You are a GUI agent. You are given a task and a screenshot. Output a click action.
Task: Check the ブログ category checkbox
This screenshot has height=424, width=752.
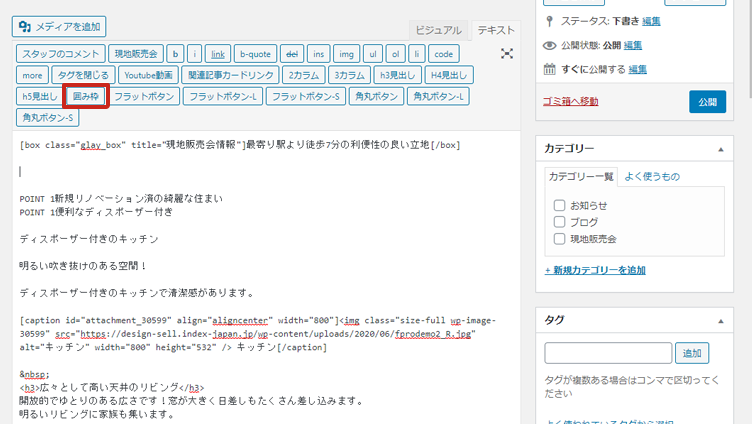coord(560,222)
